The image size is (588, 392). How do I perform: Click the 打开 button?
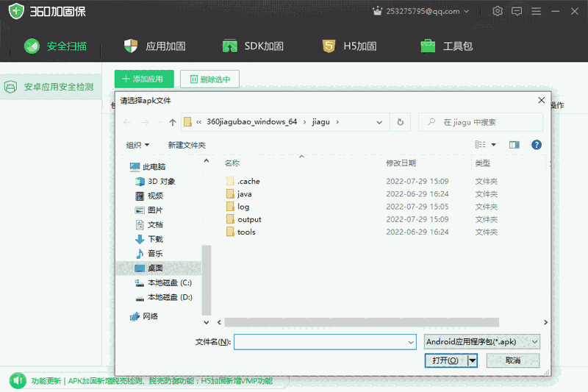(446, 360)
